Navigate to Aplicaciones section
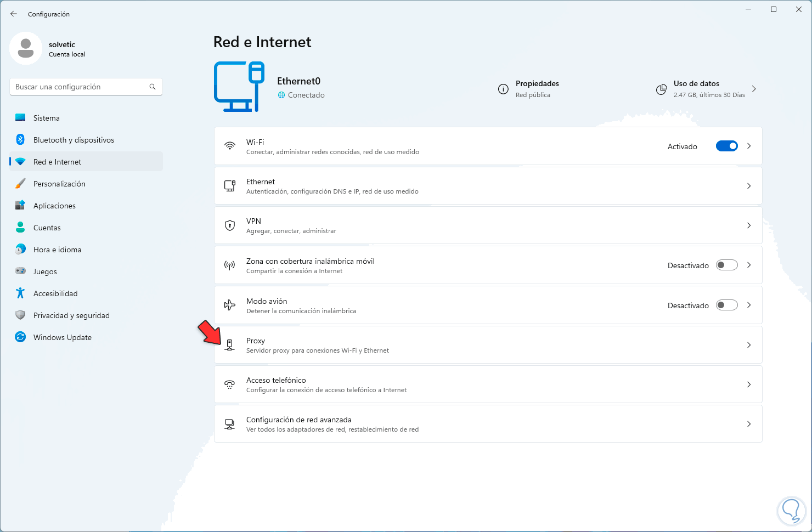The height and width of the screenshot is (532, 812). click(x=86, y=206)
